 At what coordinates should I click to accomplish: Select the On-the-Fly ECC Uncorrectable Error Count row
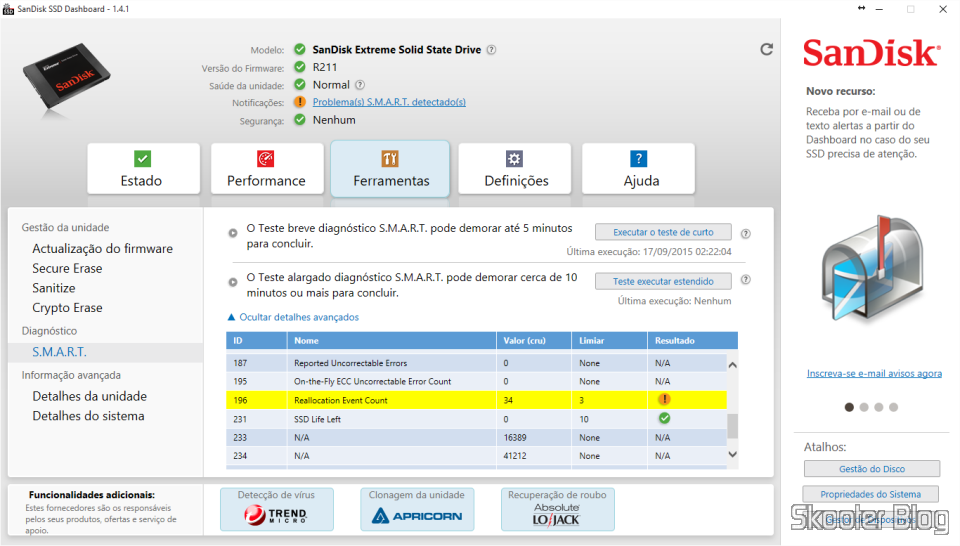(476, 381)
